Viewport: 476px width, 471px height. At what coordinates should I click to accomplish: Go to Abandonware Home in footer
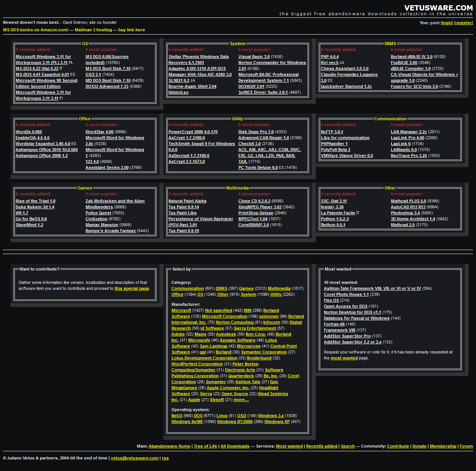coord(170,446)
